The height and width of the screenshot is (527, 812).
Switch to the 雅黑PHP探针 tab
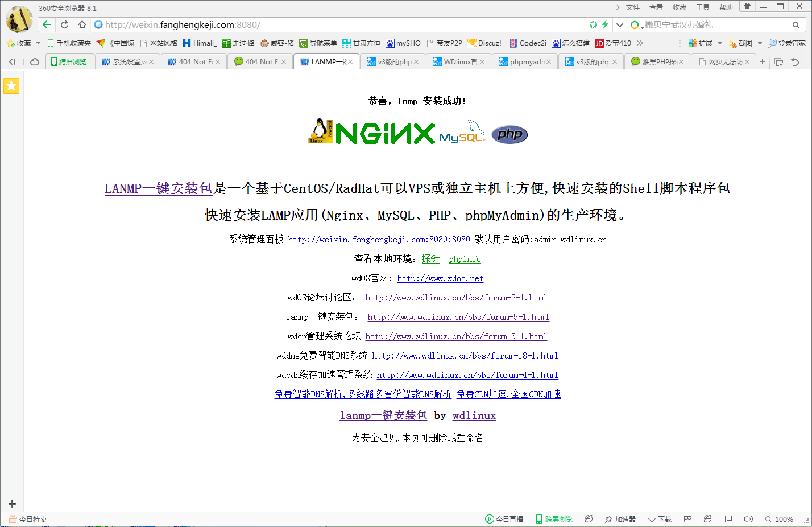tap(657, 61)
